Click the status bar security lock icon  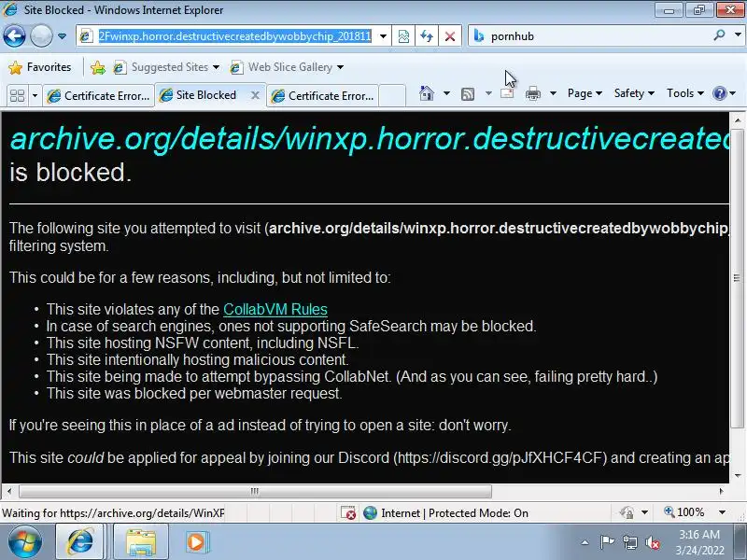[627, 512]
